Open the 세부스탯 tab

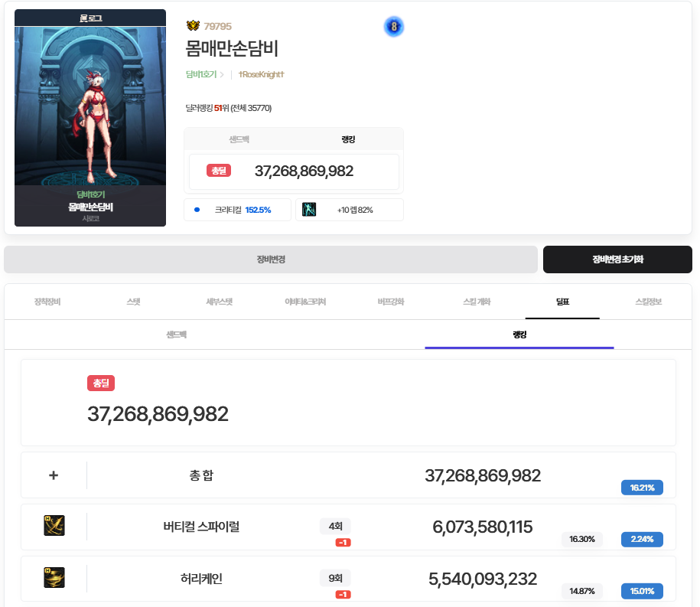click(x=220, y=302)
